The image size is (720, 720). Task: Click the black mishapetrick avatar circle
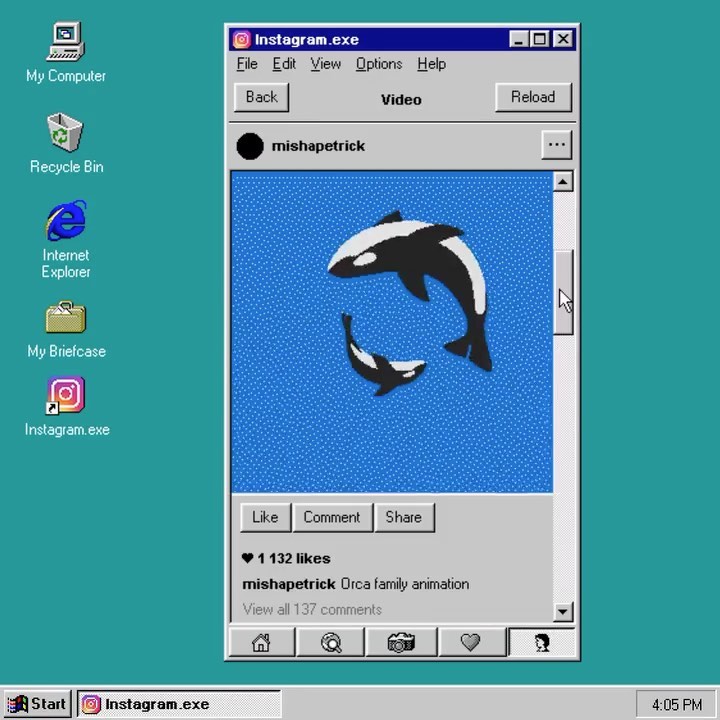pyautogui.click(x=250, y=146)
